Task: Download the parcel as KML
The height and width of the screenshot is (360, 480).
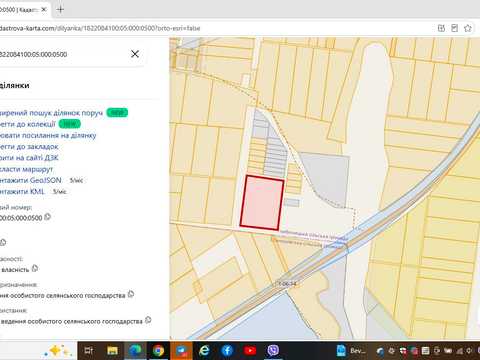Action: pos(22,191)
